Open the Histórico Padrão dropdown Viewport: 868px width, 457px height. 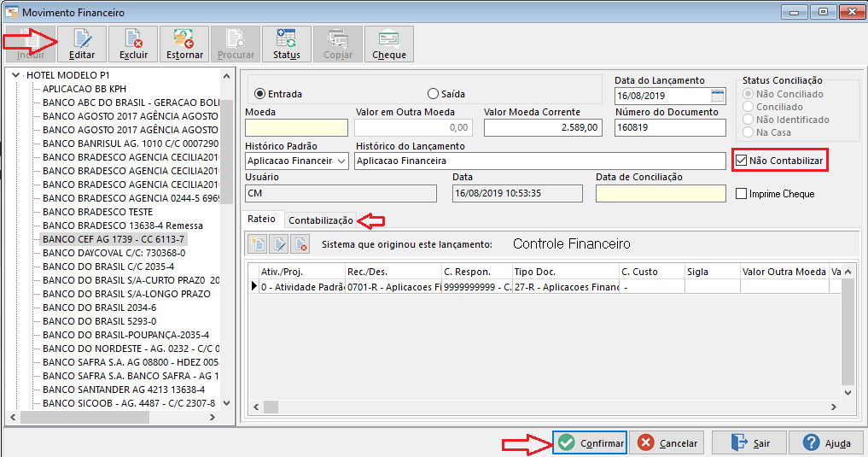[341, 161]
